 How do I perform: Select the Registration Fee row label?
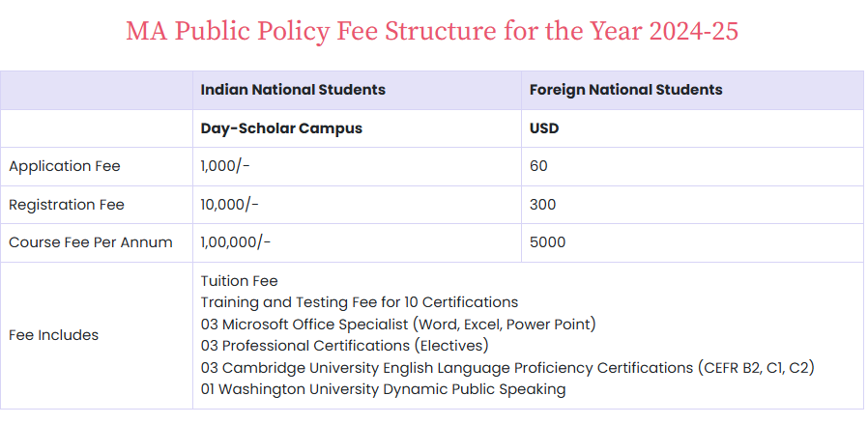point(67,205)
